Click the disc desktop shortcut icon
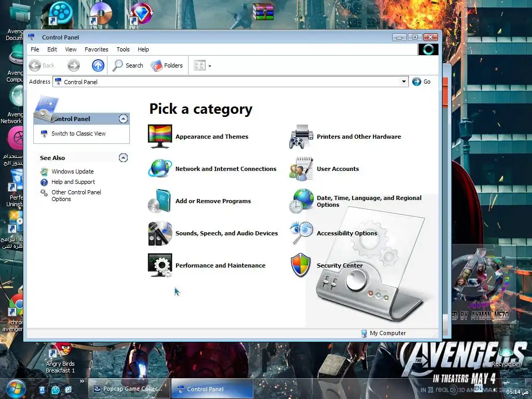 pos(101,13)
